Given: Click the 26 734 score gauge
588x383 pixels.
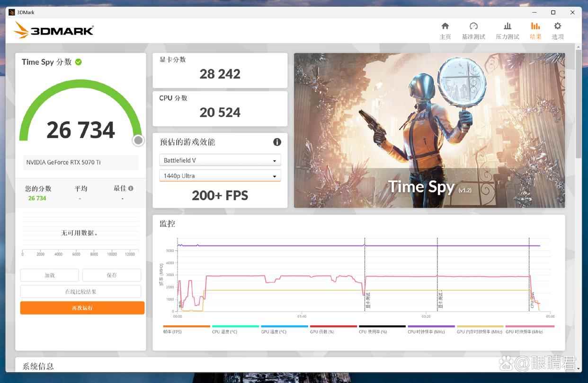Looking at the screenshot, I should [x=80, y=113].
